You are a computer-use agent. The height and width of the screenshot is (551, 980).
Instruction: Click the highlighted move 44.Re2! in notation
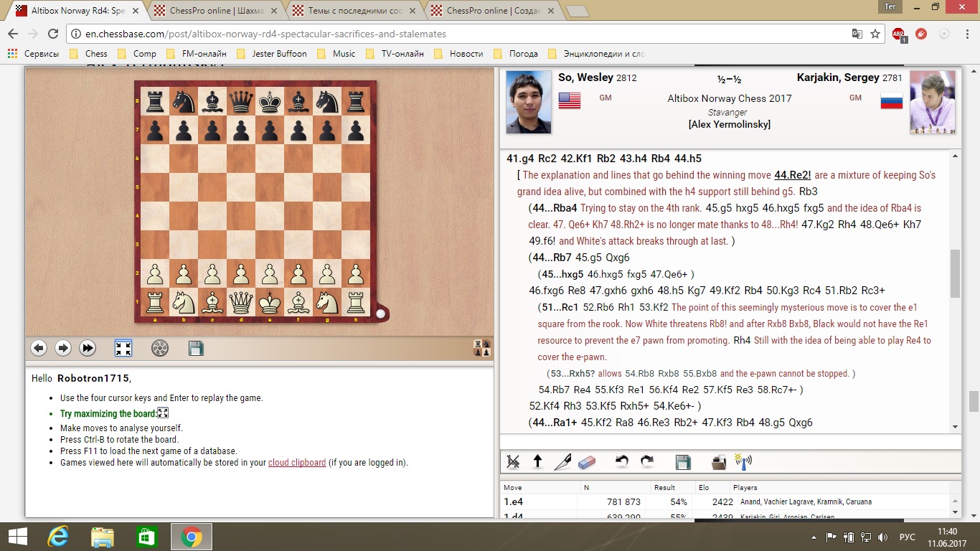pos(792,175)
